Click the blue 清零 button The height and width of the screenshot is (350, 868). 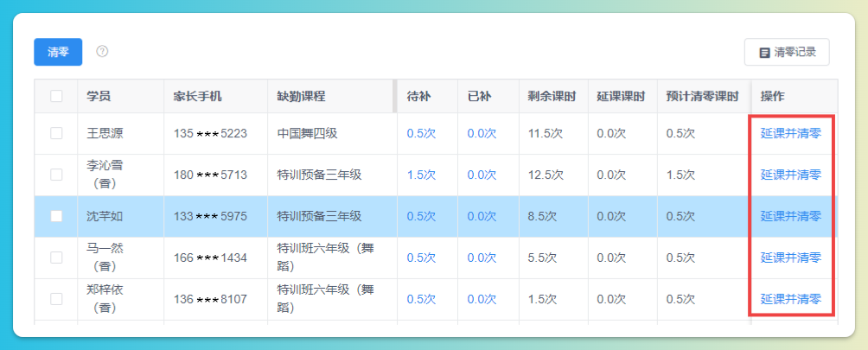click(x=58, y=52)
